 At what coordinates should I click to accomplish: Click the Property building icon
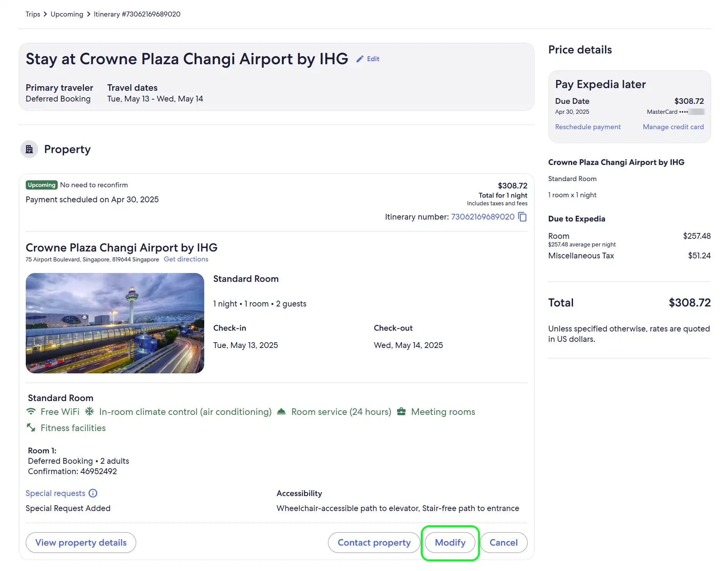29,149
